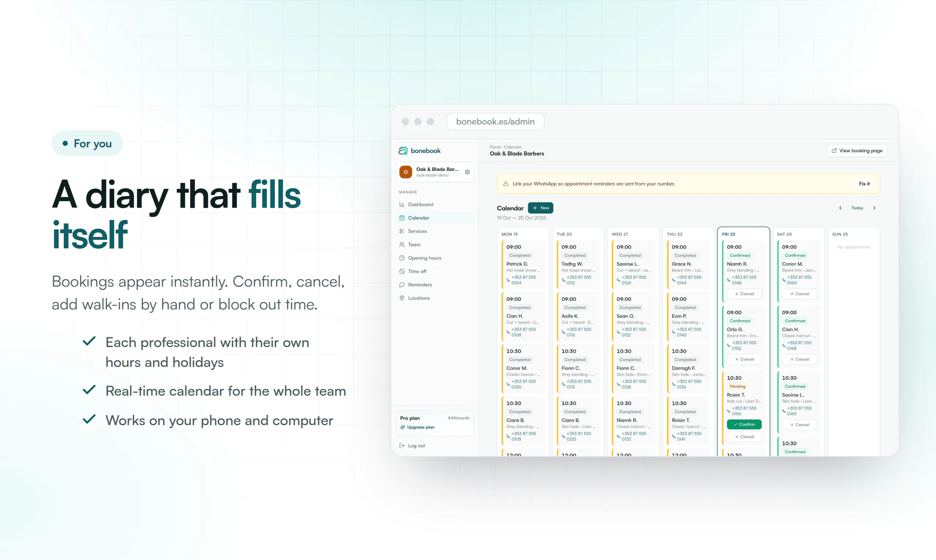Click phone icon on Grace N. card
The width and height of the screenshot is (936, 560).
(x=674, y=280)
